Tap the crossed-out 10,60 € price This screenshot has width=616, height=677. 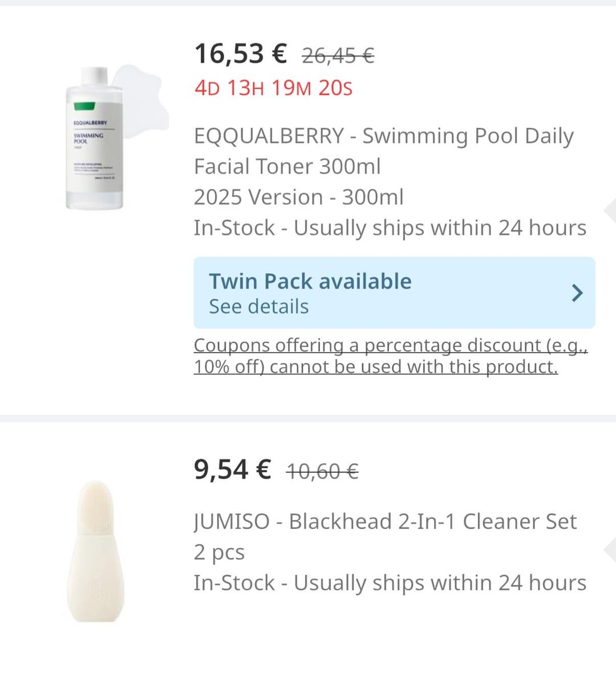[322, 472]
